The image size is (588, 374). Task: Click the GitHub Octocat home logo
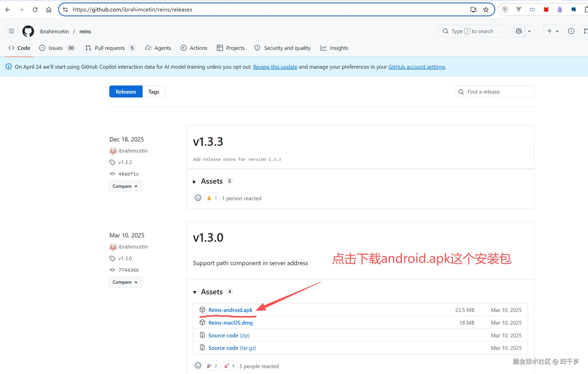(28, 31)
